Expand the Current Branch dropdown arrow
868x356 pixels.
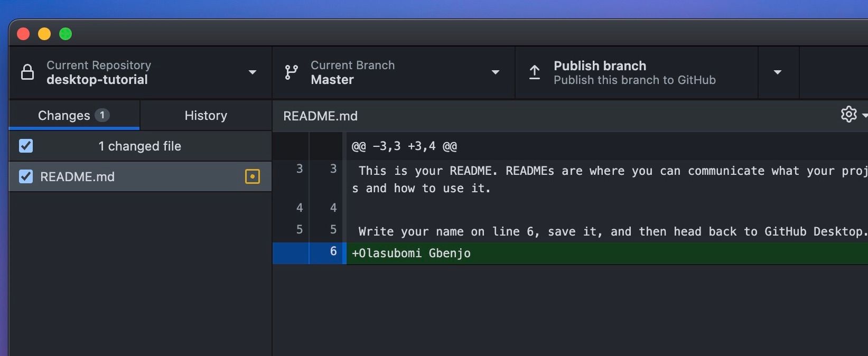[496, 72]
